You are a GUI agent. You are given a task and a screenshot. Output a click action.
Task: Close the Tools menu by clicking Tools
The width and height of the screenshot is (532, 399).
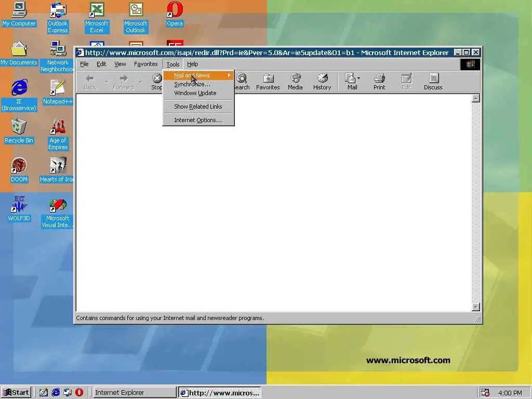click(x=172, y=64)
